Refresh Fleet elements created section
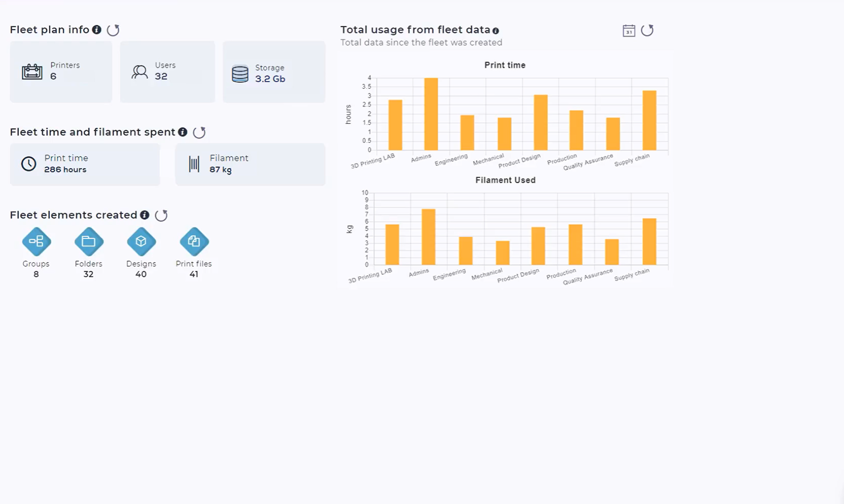This screenshot has height=504, width=844. tap(161, 215)
